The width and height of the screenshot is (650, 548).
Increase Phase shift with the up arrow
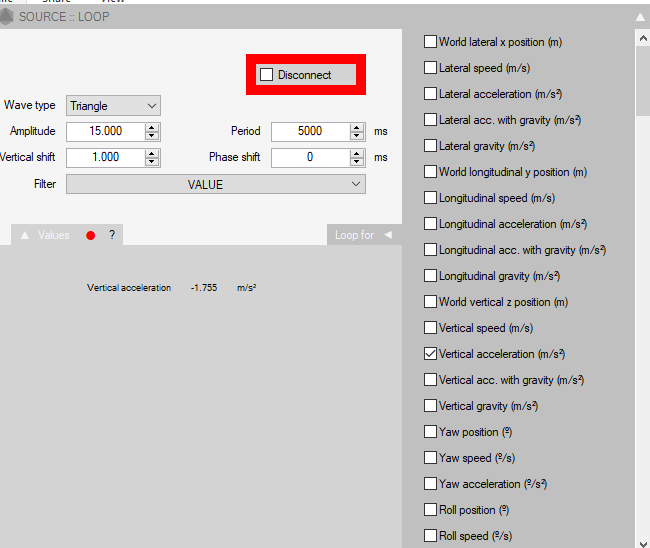(x=357, y=153)
